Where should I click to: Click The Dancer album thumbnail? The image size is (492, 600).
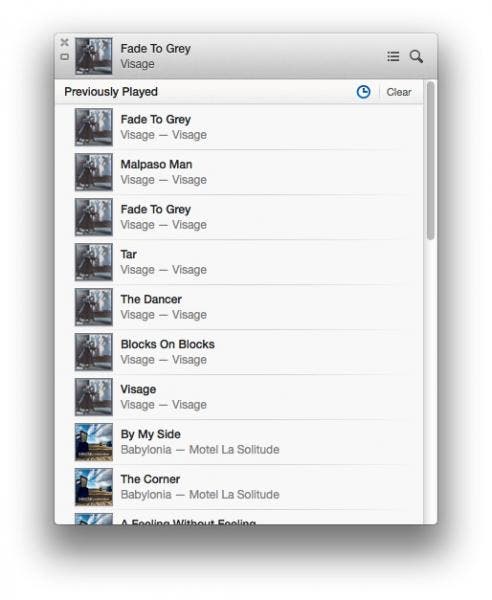[x=94, y=307]
